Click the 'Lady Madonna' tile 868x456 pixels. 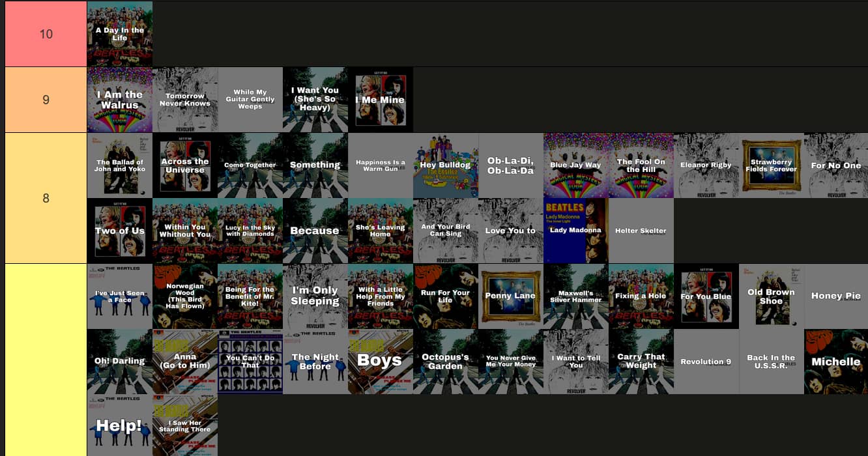[x=576, y=231]
